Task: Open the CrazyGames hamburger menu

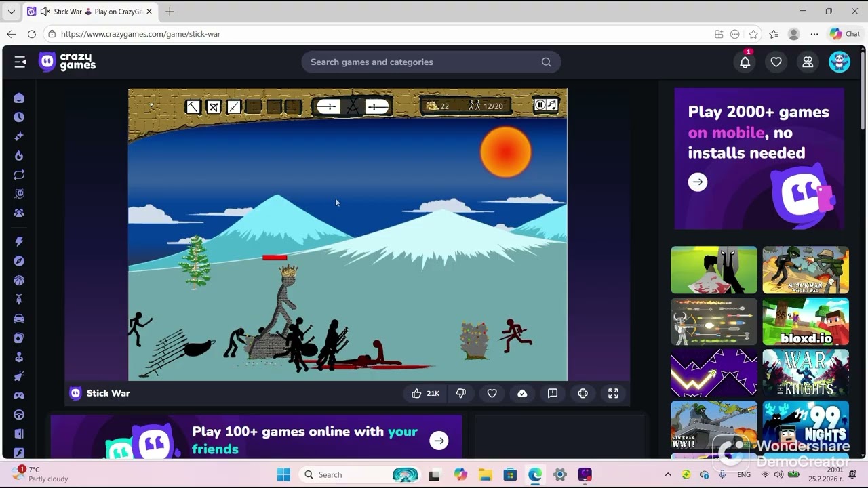Action: click(20, 62)
